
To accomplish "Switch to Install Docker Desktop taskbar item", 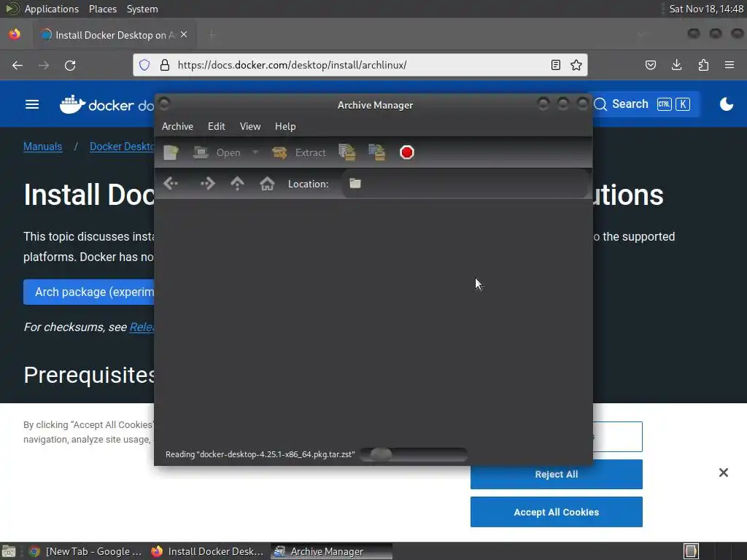I will click(x=208, y=551).
